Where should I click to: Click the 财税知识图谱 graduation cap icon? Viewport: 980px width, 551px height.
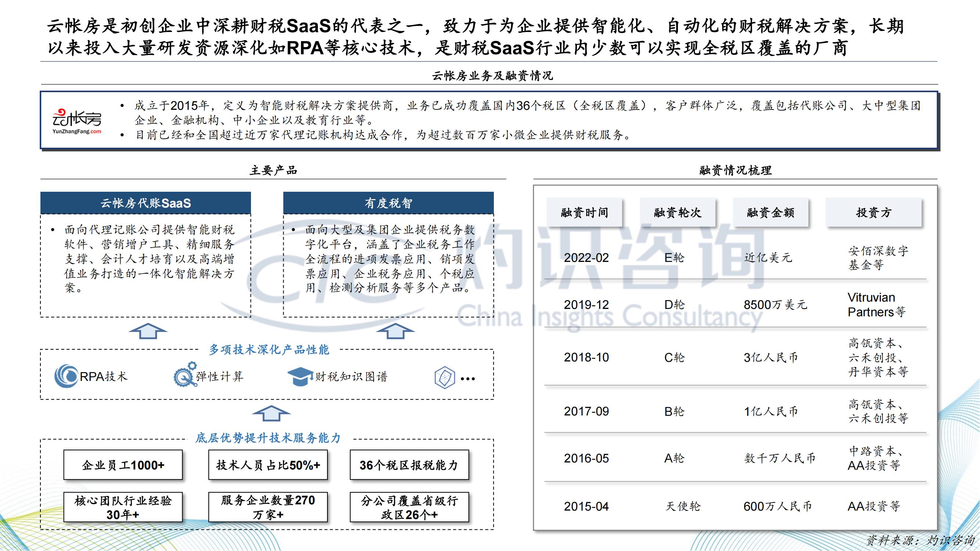pyautogui.click(x=300, y=376)
